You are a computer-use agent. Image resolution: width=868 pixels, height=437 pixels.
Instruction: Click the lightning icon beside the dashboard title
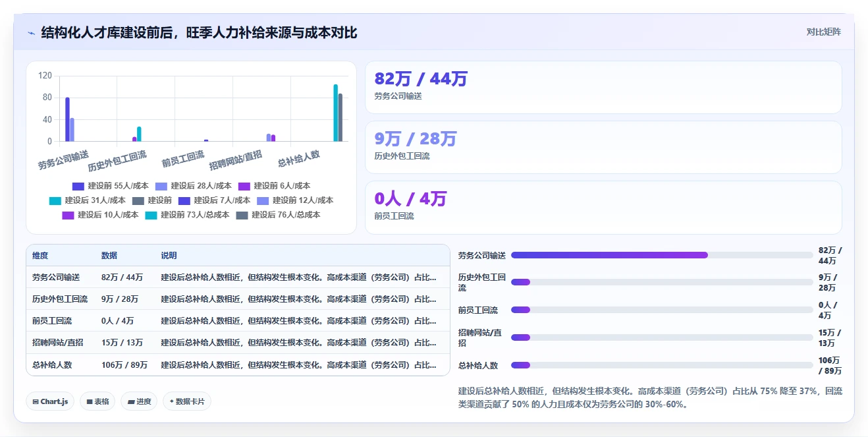pyautogui.click(x=31, y=33)
